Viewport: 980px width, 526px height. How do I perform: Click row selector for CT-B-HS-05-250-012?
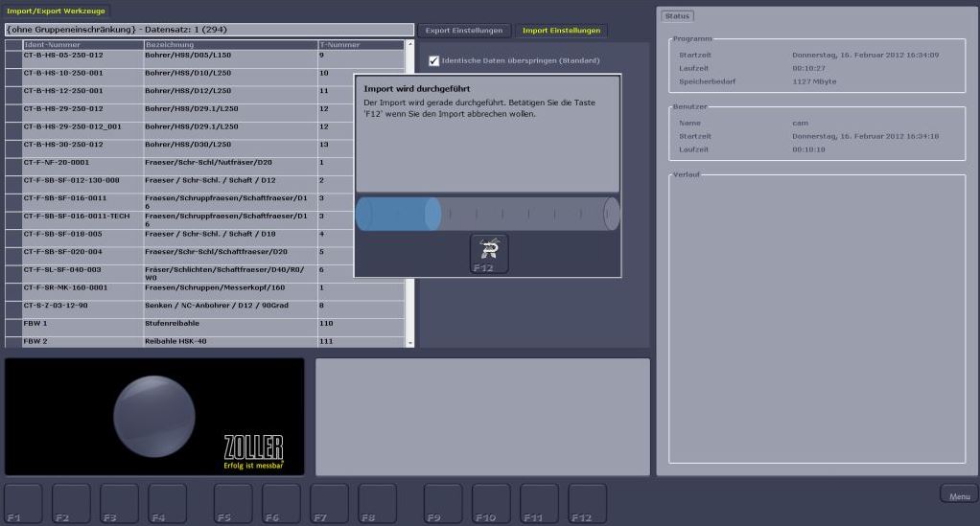point(12,56)
